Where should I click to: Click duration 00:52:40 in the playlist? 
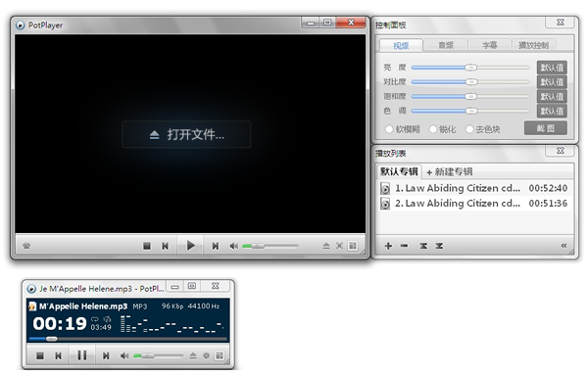point(548,188)
